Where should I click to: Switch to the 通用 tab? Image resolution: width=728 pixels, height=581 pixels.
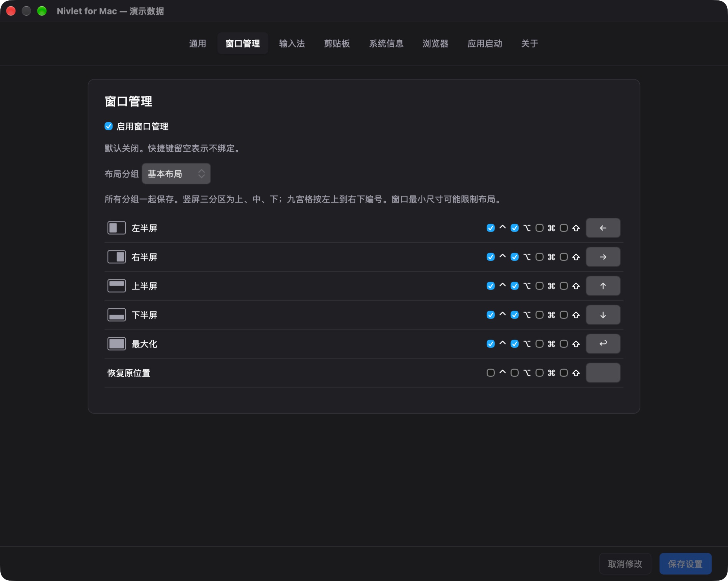click(x=198, y=43)
